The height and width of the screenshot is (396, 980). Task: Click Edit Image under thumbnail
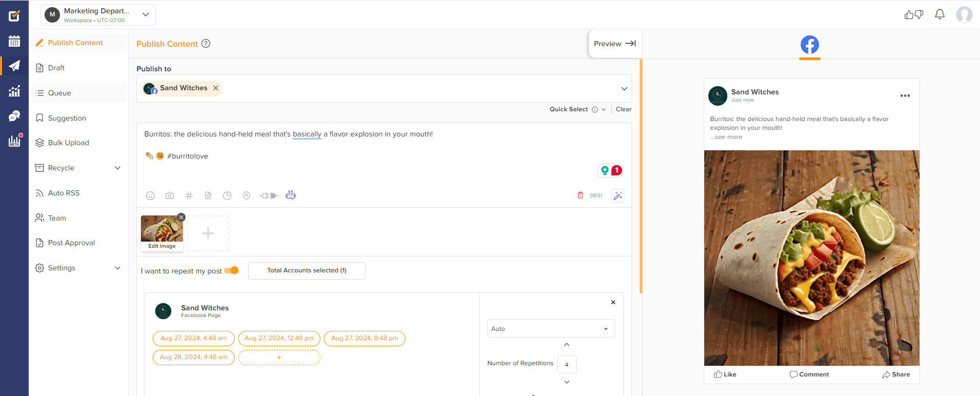pyautogui.click(x=162, y=246)
